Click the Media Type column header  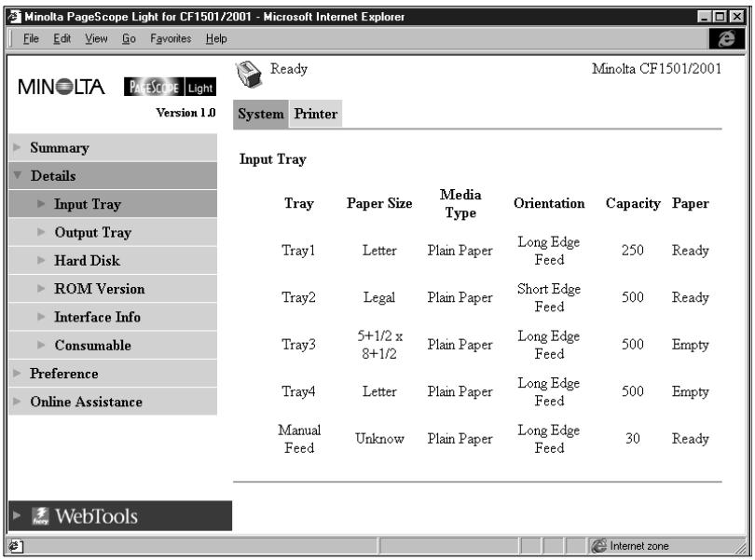460,204
